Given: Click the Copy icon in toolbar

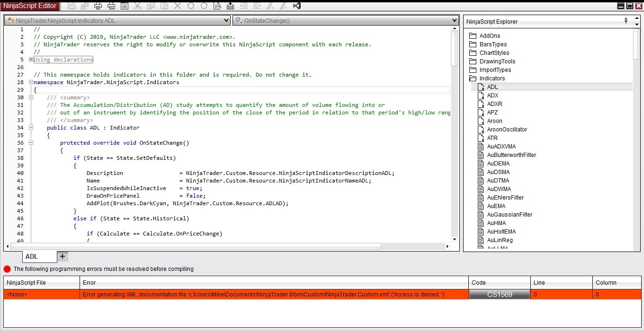Looking at the screenshot, I should coord(151,6).
